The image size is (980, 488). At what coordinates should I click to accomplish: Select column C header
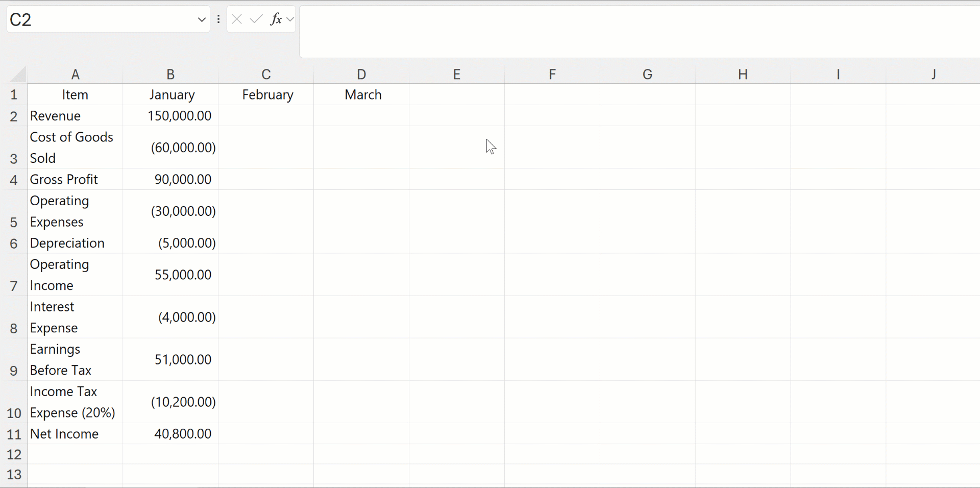266,75
